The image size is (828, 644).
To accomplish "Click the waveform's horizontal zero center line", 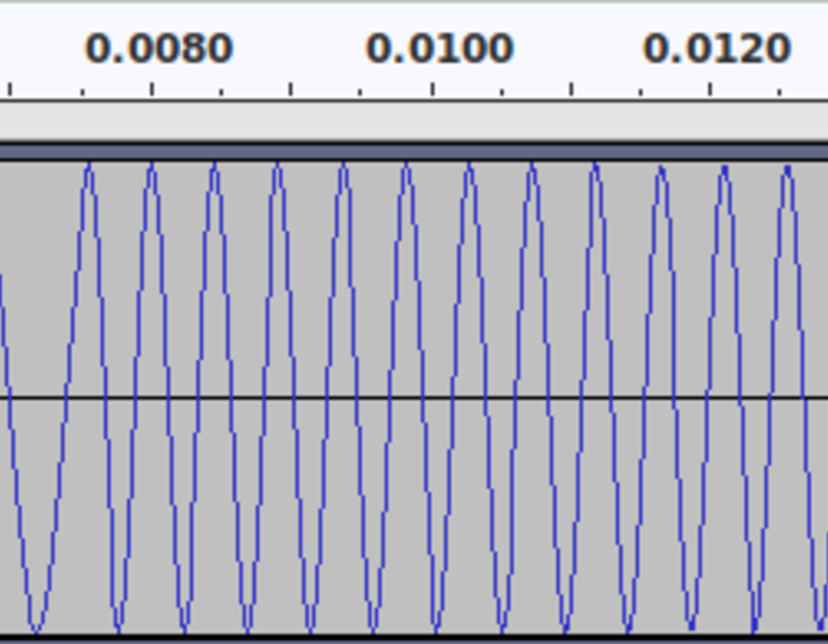I will click(x=414, y=397).
